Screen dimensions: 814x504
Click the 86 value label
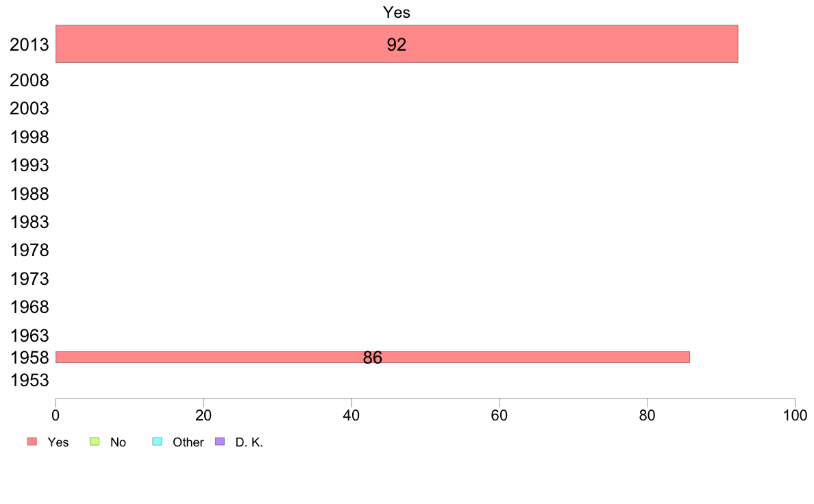click(373, 357)
